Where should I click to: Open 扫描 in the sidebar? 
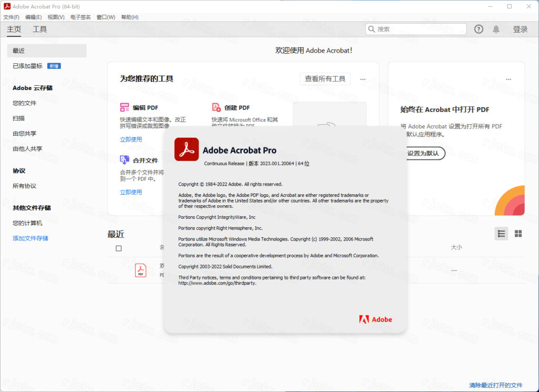point(18,118)
